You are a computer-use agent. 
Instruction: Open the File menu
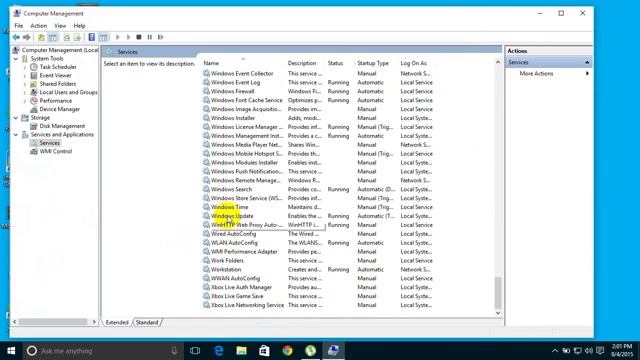[x=19, y=26]
